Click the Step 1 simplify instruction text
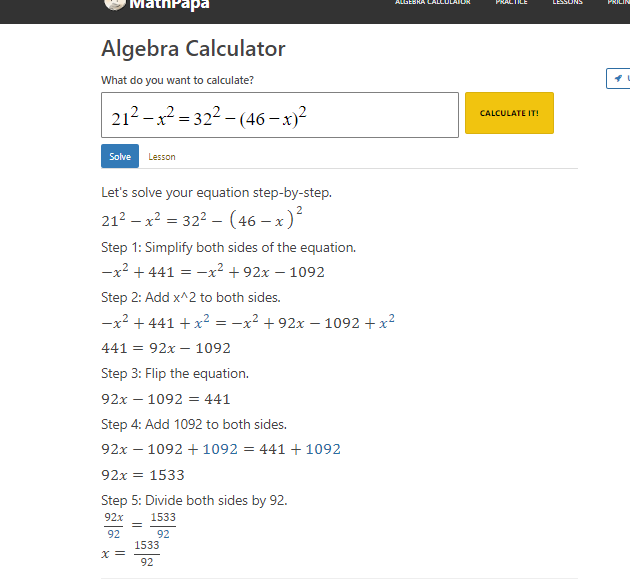The width and height of the screenshot is (630, 588). (228, 247)
